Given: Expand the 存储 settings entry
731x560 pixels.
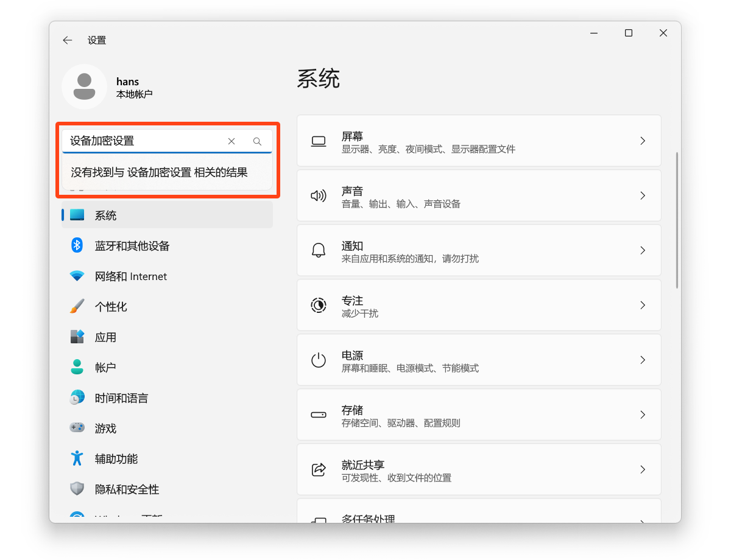Looking at the screenshot, I should (643, 415).
